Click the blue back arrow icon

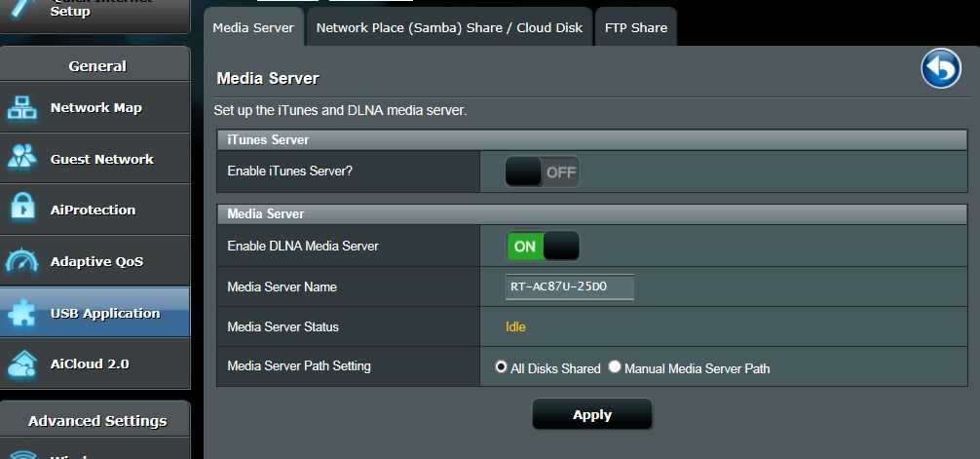pos(940,69)
